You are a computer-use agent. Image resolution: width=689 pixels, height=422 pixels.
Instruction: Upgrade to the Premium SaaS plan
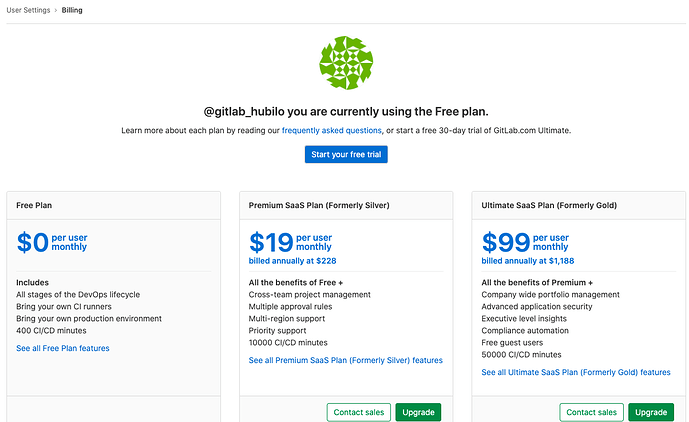pyautogui.click(x=418, y=412)
